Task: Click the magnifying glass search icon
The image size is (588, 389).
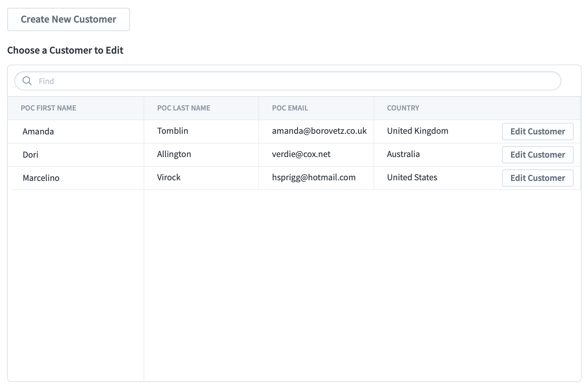Action: pos(27,81)
